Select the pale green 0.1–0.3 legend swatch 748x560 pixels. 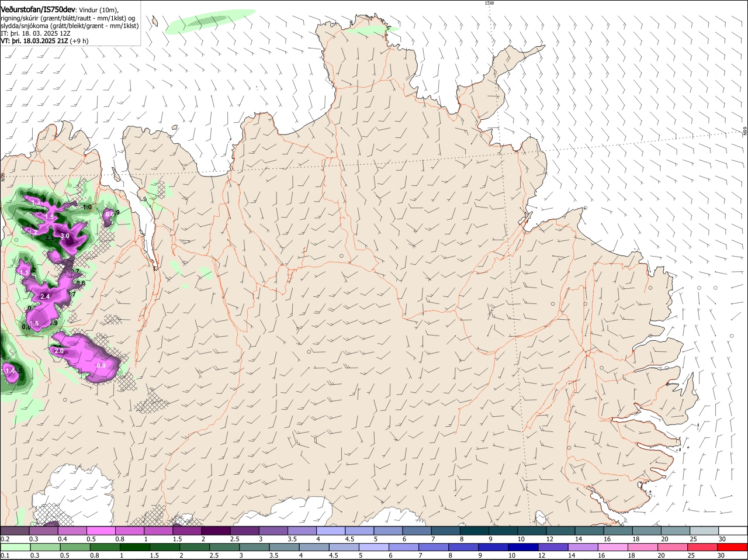point(15,547)
